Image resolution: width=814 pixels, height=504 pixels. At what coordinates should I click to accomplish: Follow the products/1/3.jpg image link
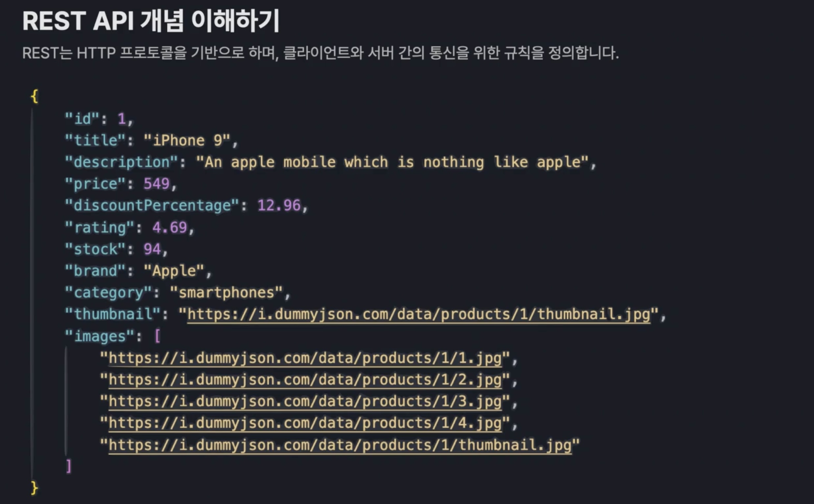click(x=305, y=401)
